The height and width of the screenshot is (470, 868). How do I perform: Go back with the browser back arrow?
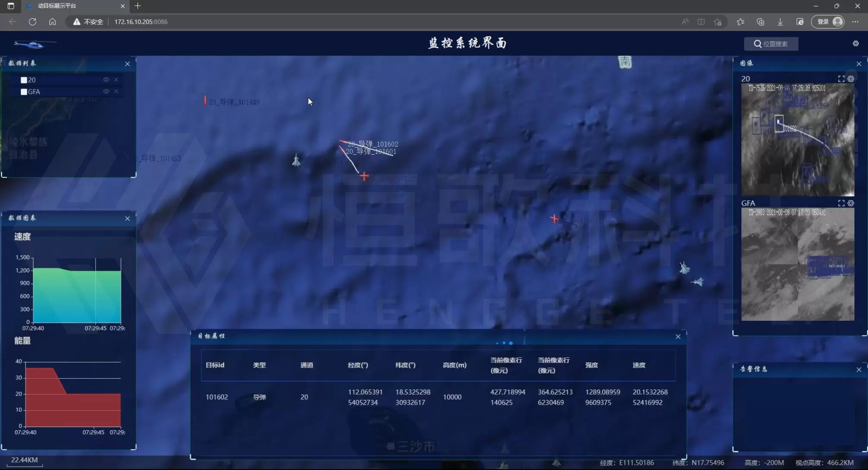tap(13, 22)
